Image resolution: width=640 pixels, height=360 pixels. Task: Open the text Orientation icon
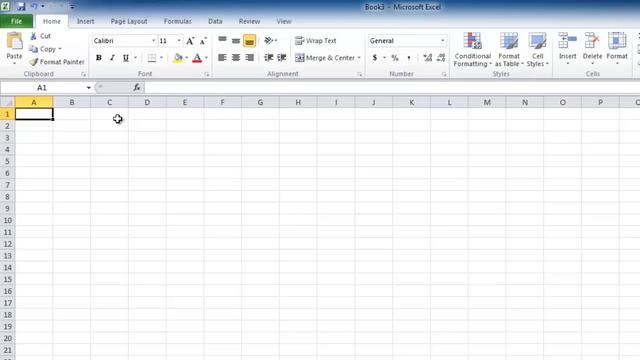click(x=269, y=40)
